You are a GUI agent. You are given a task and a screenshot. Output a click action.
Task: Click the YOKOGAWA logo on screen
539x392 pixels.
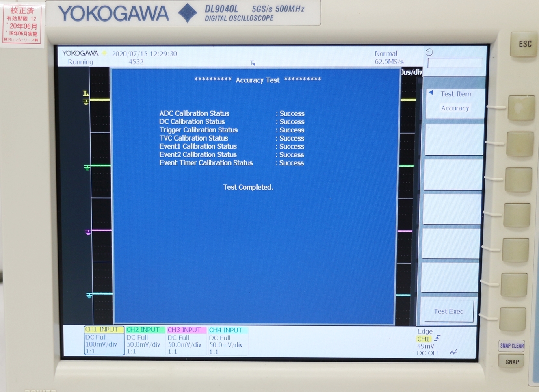(x=80, y=53)
